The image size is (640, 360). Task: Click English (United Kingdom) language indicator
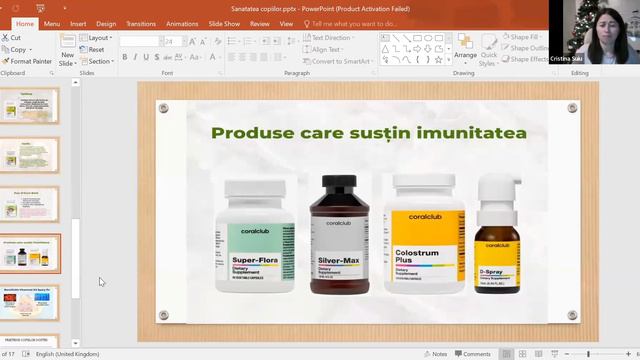pyautogui.click(x=67, y=354)
